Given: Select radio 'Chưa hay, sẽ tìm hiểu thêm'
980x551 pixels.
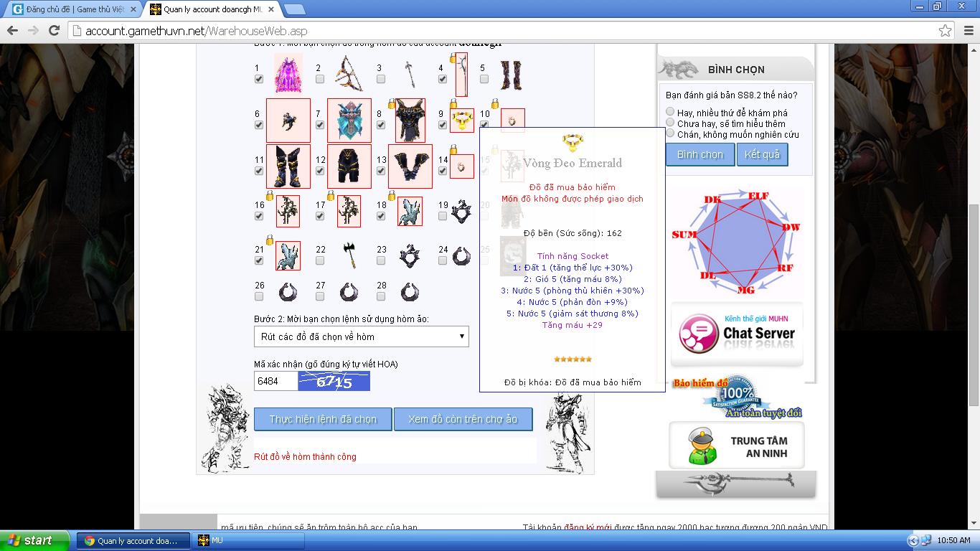Looking at the screenshot, I should coord(670,123).
